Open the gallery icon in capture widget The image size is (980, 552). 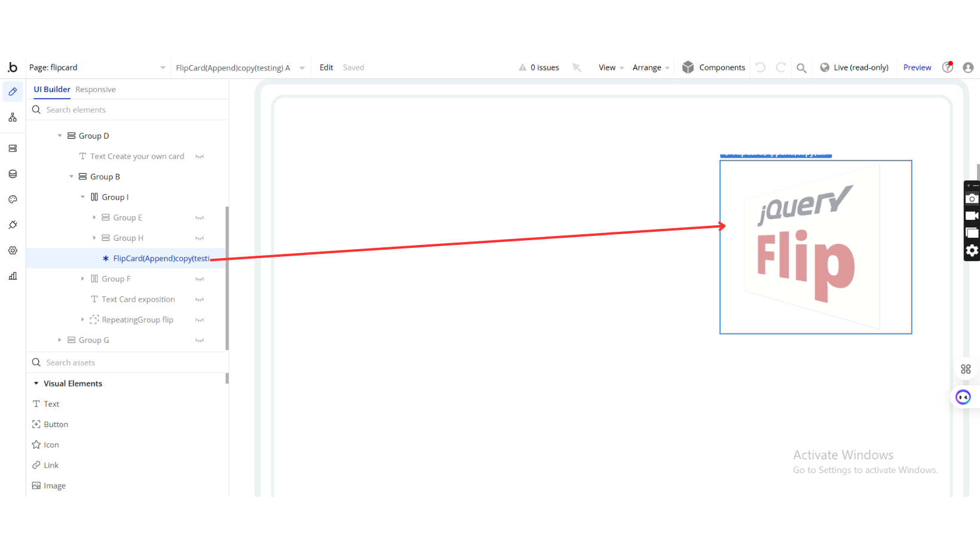click(972, 233)
